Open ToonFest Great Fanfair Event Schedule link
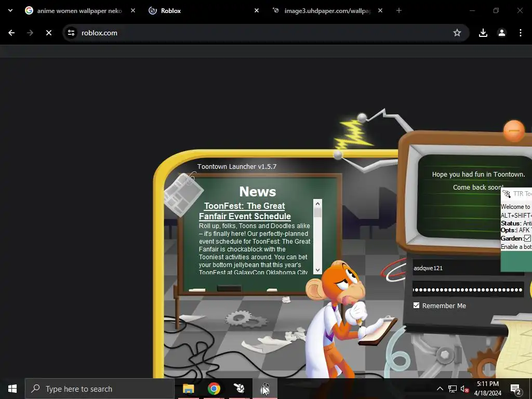Image resolution: width=532 pixels, height=399 pixels. (245, 211)
